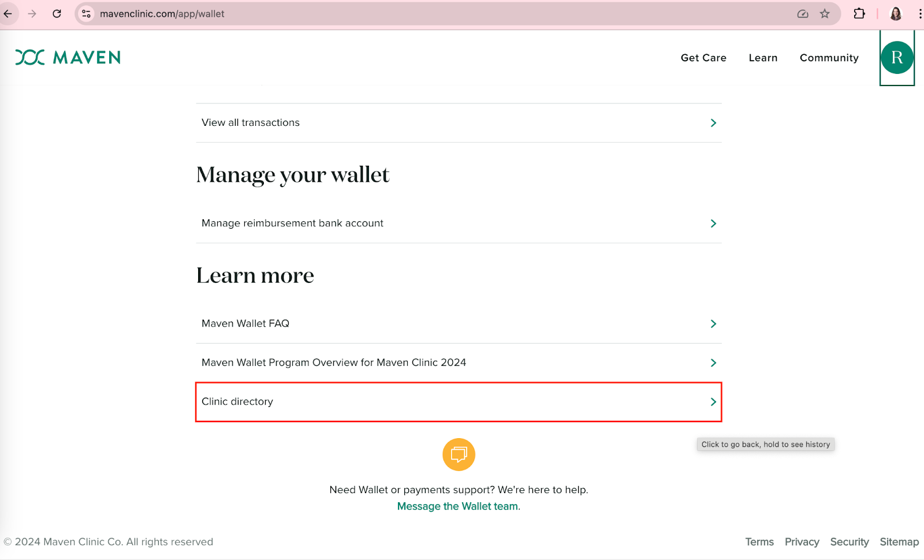
Task: Open the Clinic directory row
Action: point(459,402)
